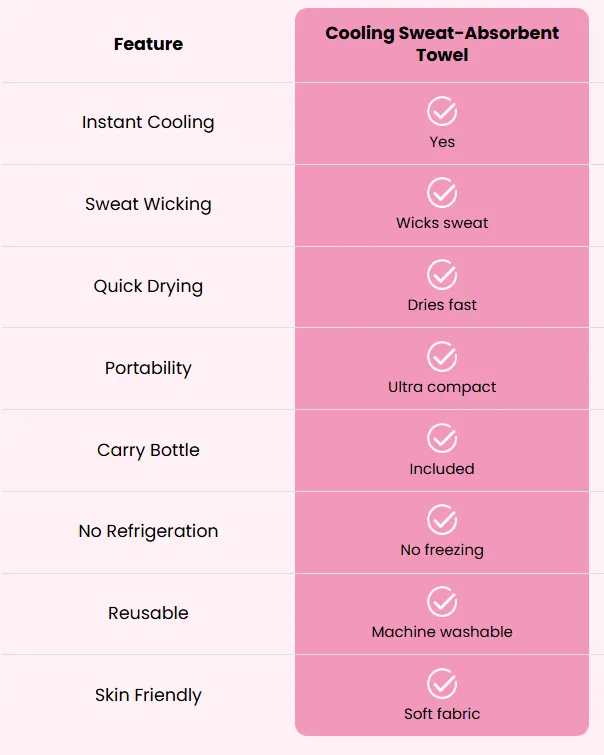Screen dimensions: 604x755
Task: Click the checkmark icon above Machine washable
Action: pyautogui.click(x=442, y=601)
